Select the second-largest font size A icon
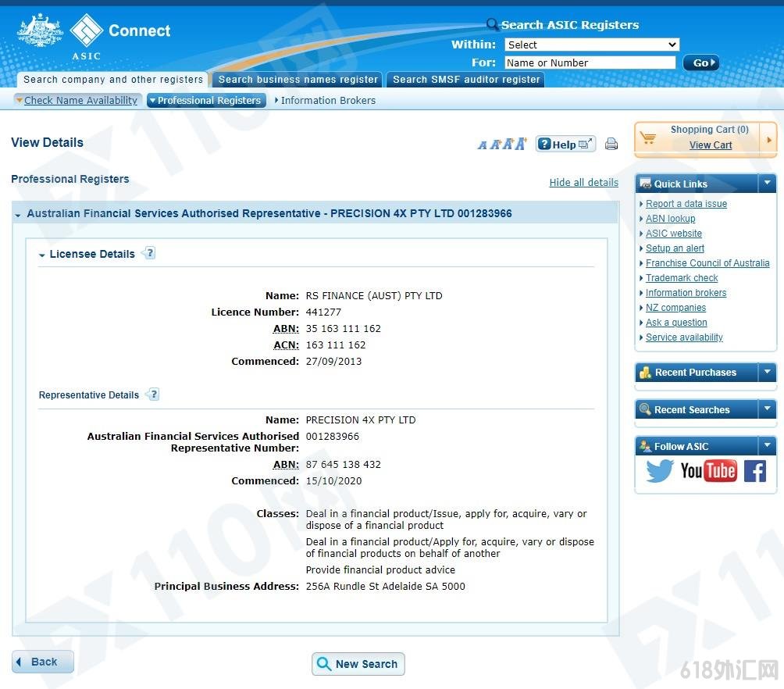 [x=508, y=144]
